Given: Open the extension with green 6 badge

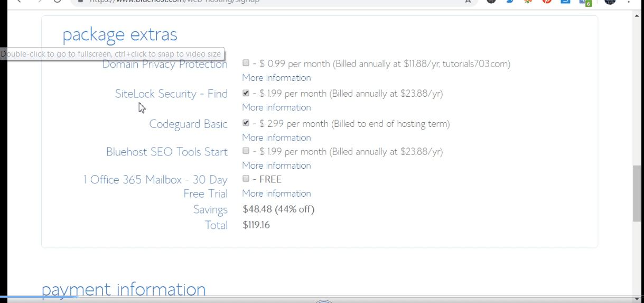Looking at the screenshot, I should (584, 2).
